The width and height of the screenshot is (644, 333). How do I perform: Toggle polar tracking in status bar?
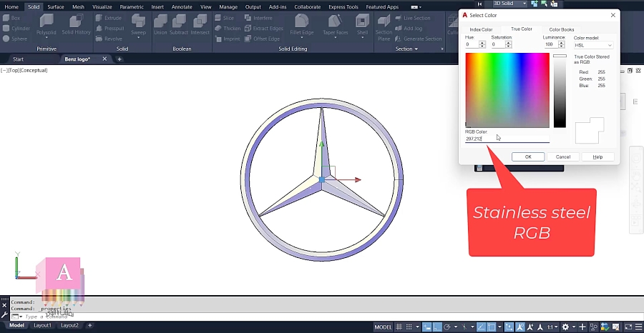(447, 327)
